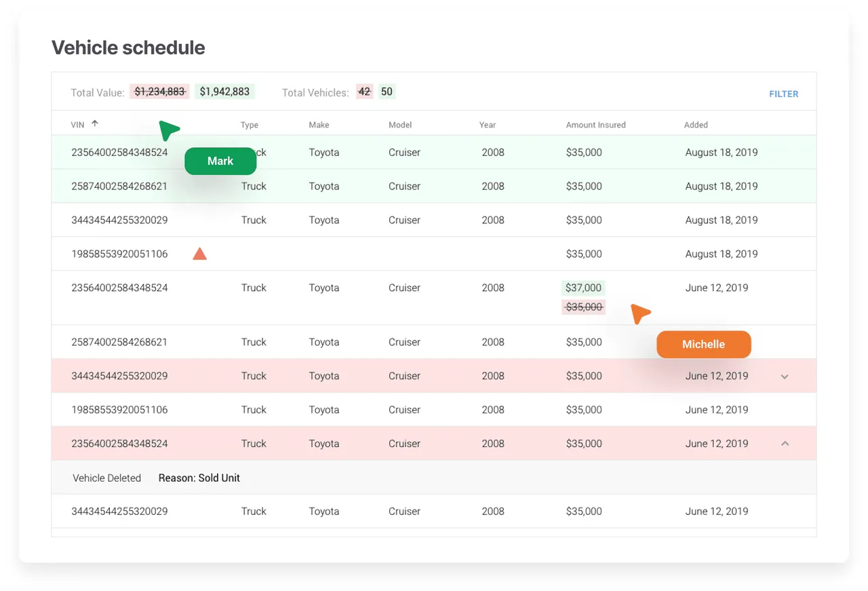Open the FILTER option

pos(783,94)
